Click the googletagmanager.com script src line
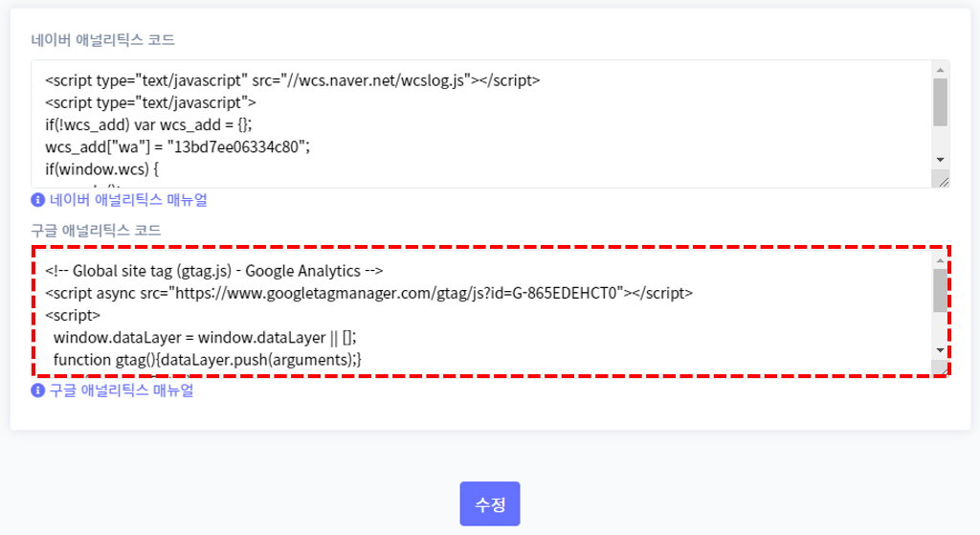 coord(368,293)
